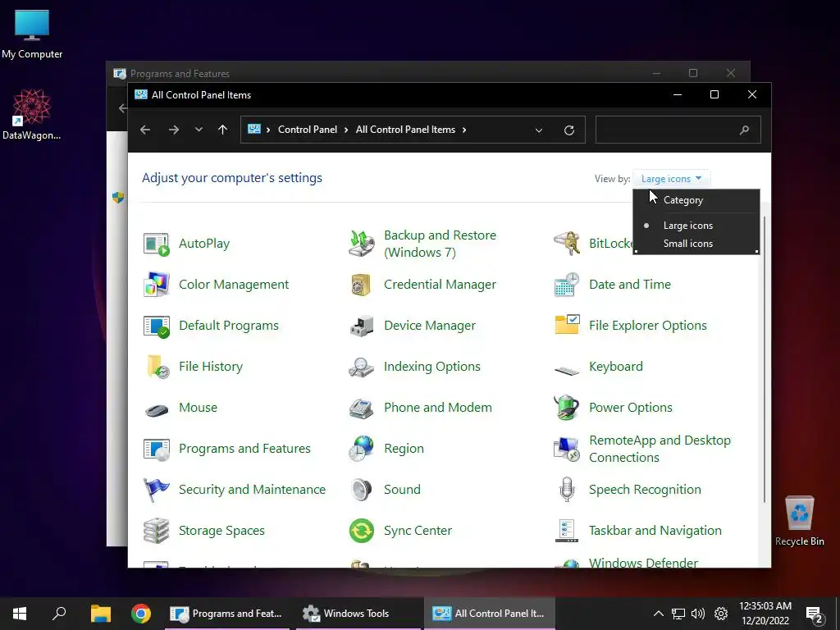Select Small icons view option
This screenshot has width=840, height=630.
pyautogui.click(x=696, y=244)
